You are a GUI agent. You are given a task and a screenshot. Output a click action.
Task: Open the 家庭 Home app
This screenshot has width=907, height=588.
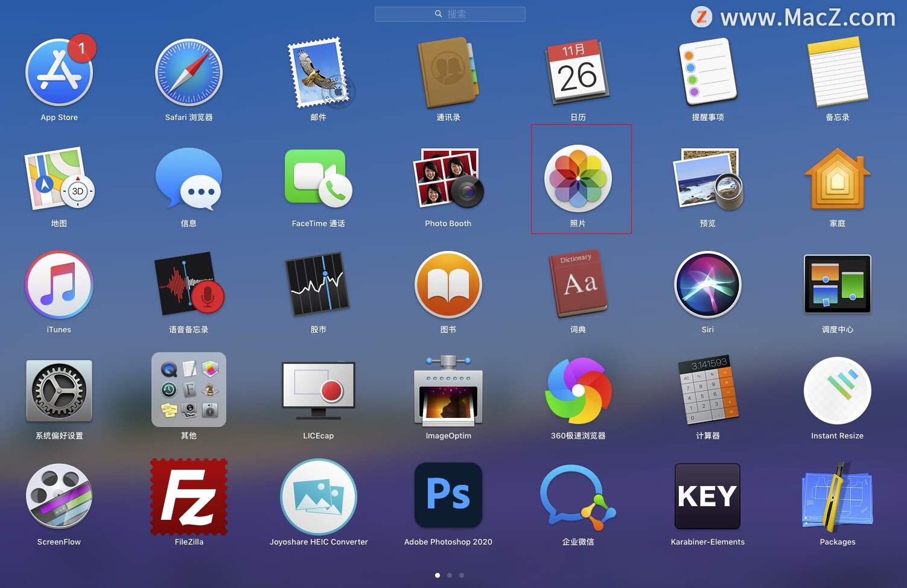[838, 179]
